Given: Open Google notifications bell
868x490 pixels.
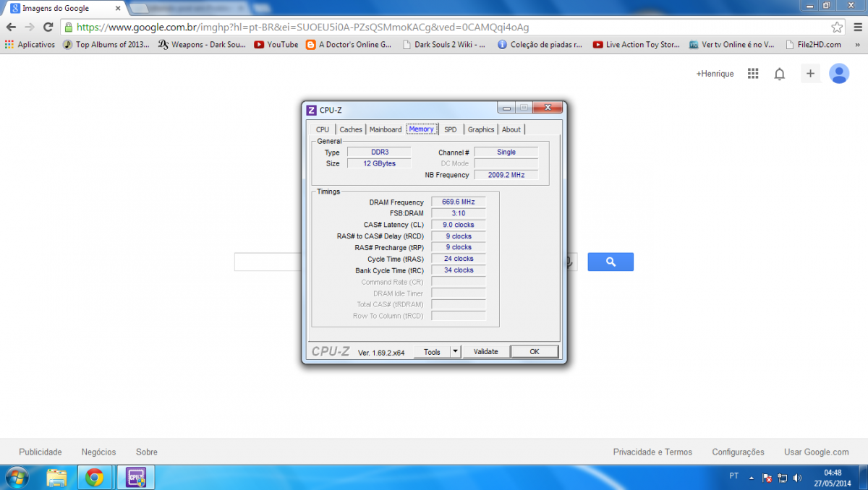Looking at the screenshot, I should (780, 74).
